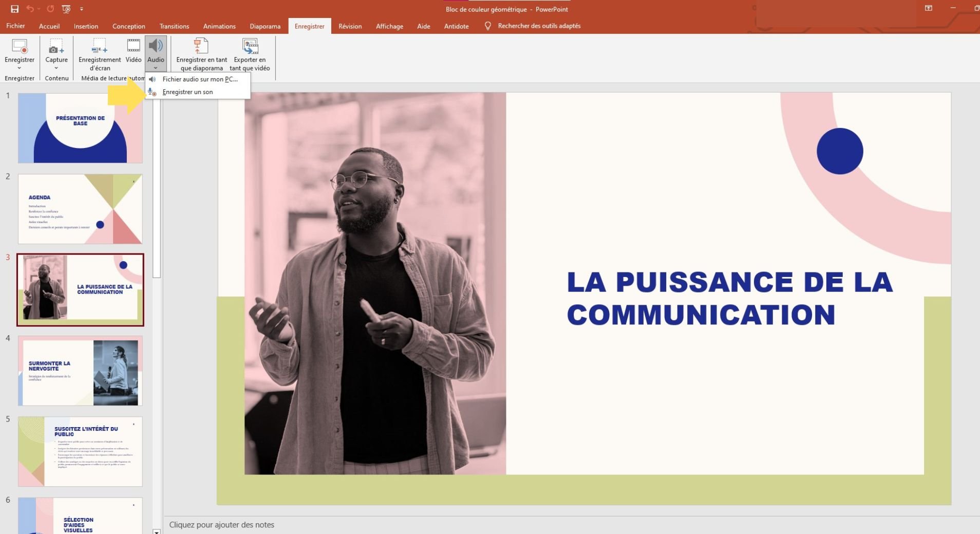Select the Transitions tab
The image size is (980, 534).
(174, 26)
